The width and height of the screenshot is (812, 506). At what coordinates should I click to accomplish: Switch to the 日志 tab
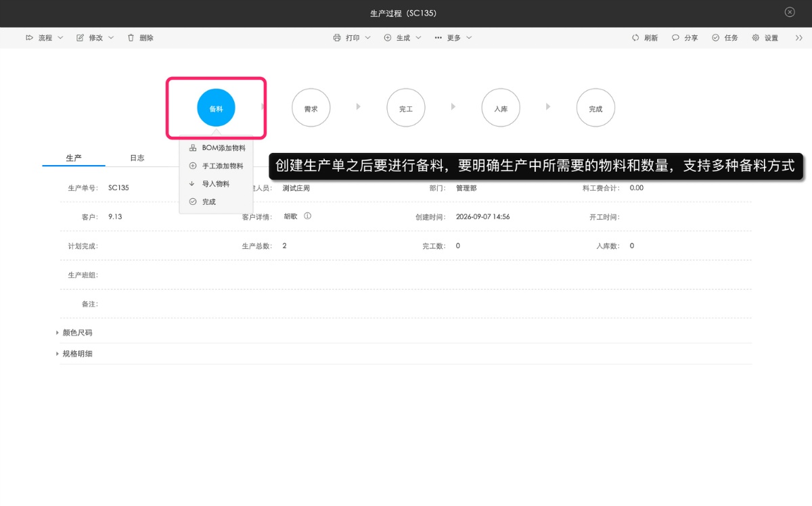[x=137, y=158]
